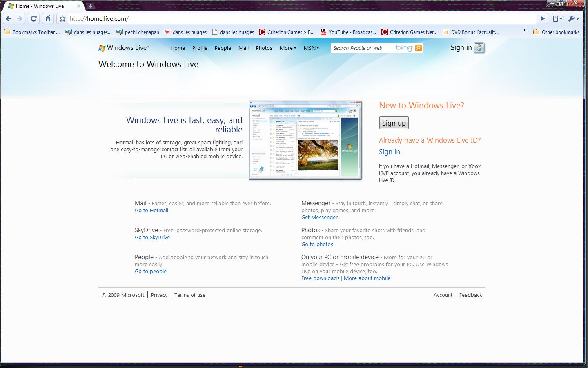Click the address bar URL field
This screenshot has height=368, width=588.
coord(301,18)
